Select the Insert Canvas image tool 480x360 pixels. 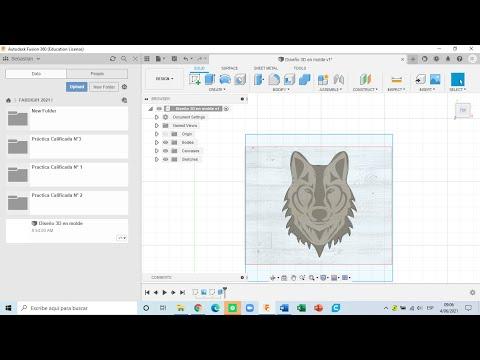coord(435,79)
